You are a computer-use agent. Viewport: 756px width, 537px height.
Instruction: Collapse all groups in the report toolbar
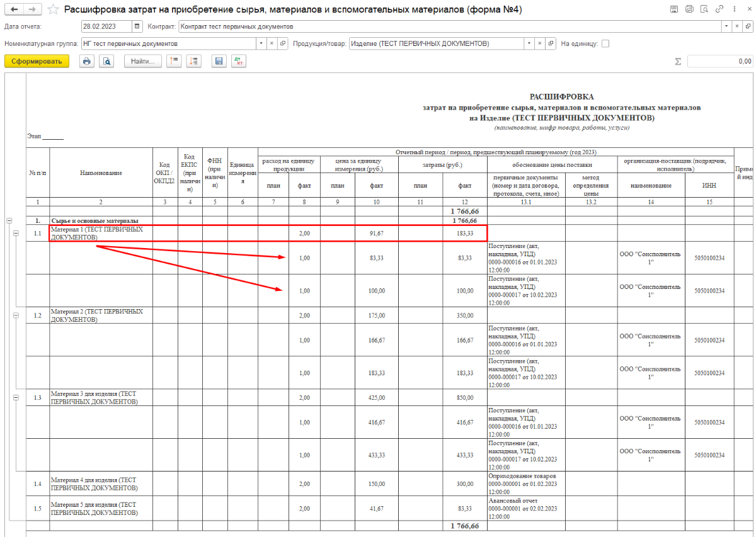click(174, 61)
